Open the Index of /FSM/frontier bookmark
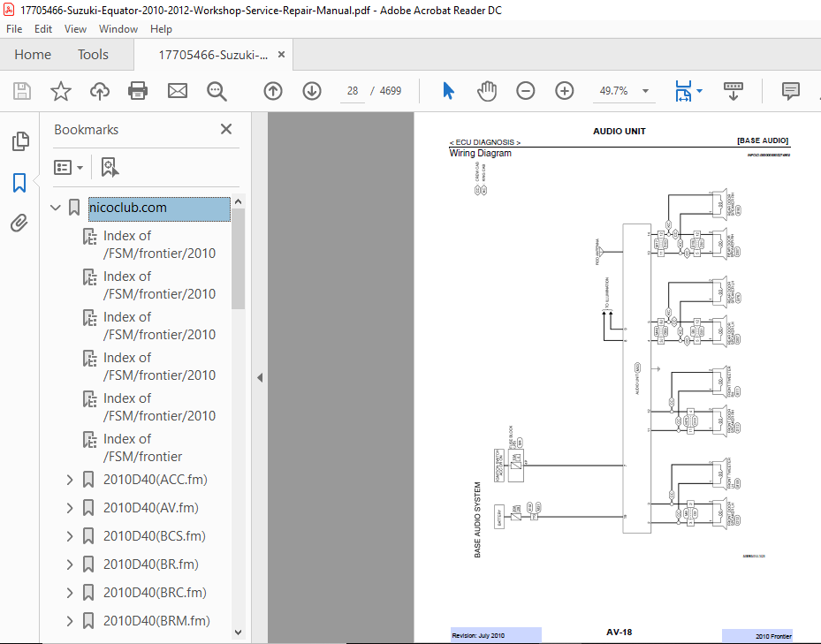The width and height of the screenshot is (821, 644). point(142,448)
